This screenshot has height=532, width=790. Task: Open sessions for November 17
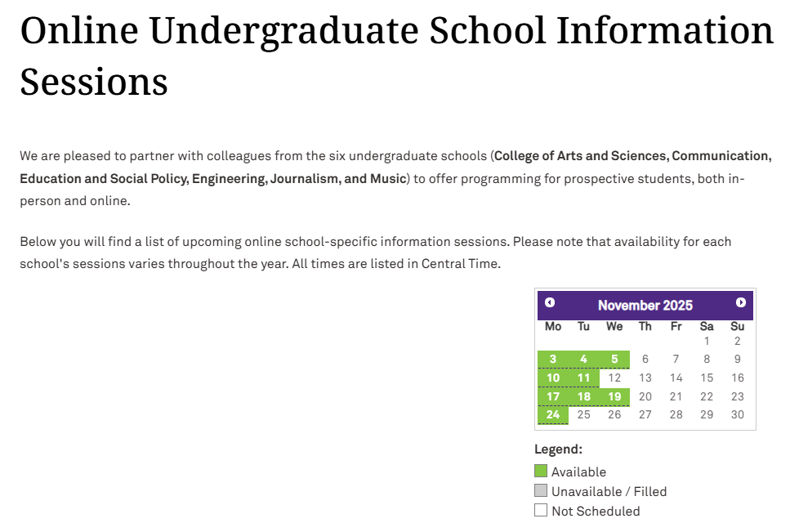[x=553, y=396]
